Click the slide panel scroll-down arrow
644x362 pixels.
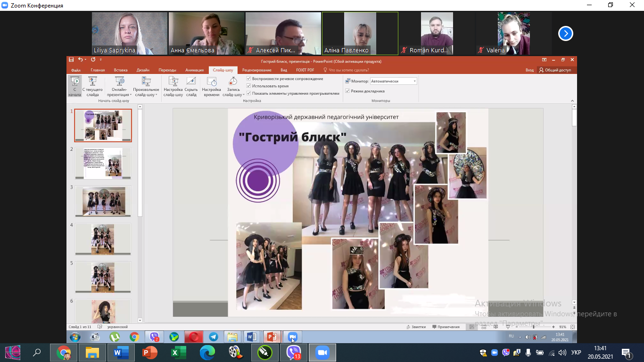click(x=140, y=320)
